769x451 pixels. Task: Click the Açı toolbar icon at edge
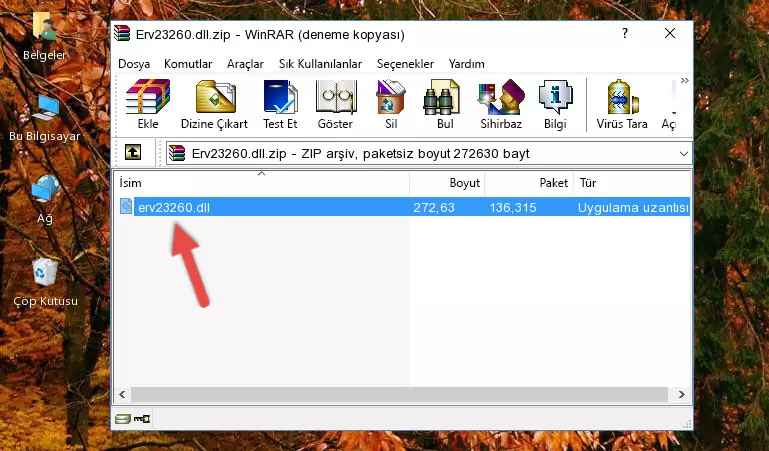click(669, 104)
